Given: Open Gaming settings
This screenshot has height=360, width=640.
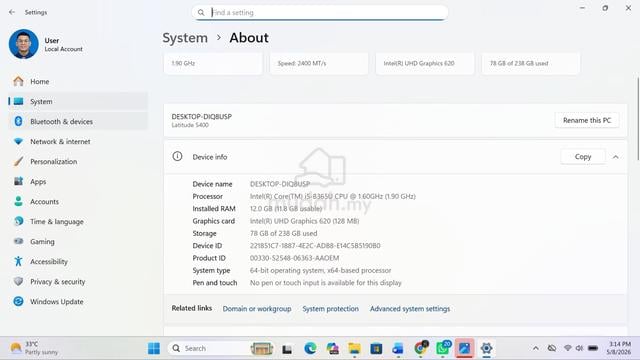Looking at the screenshot, I should tap(78, 242).
